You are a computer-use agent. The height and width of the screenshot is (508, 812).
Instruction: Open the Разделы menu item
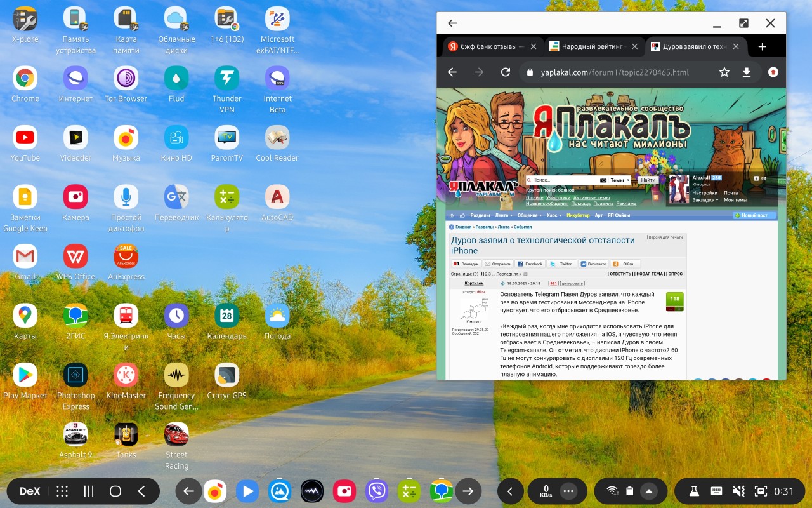(480, 215)
